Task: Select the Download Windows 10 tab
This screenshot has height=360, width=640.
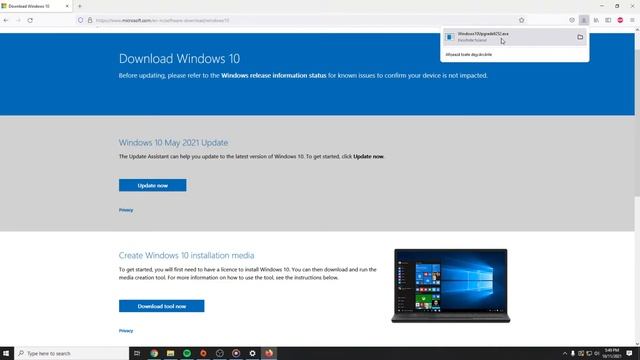Action: [x=36, y=6]
